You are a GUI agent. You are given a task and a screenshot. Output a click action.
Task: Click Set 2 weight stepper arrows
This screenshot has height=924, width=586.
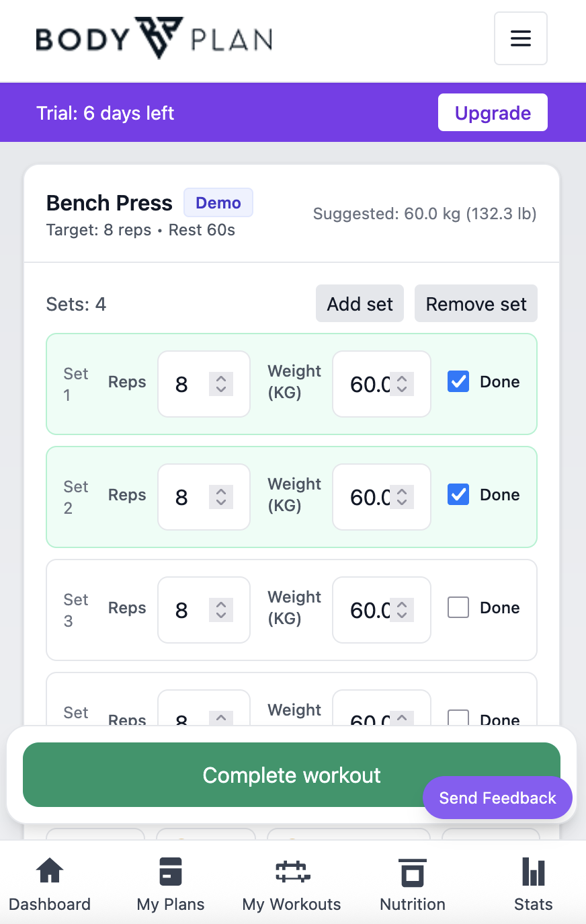[x=402, y=497]
